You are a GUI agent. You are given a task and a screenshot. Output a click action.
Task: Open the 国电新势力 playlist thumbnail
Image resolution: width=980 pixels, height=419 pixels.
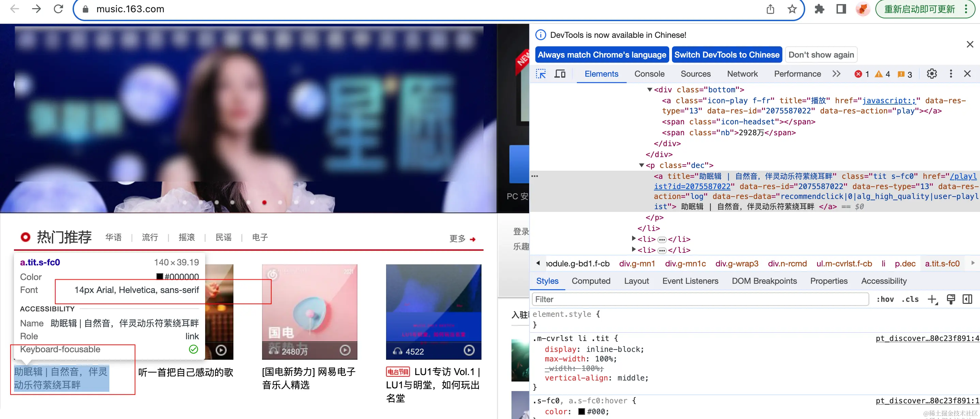[309, 312]
